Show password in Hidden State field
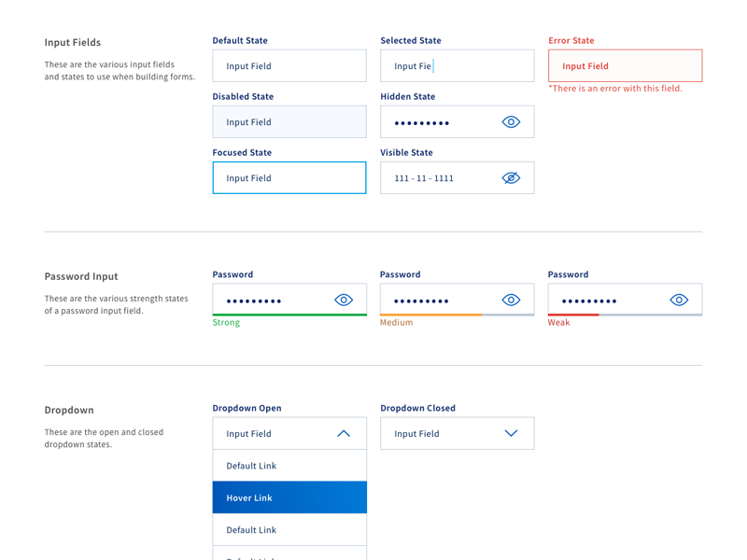 511,122
